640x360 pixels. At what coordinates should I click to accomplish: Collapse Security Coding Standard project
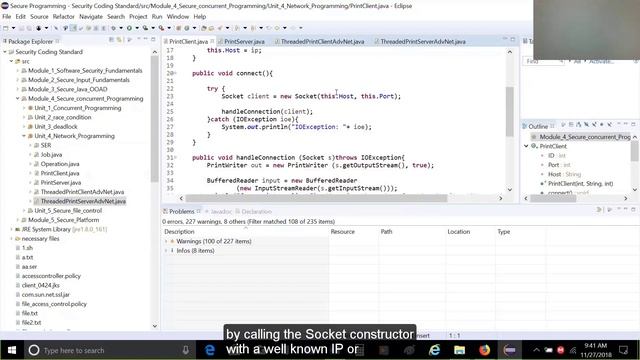click(5, 52)
